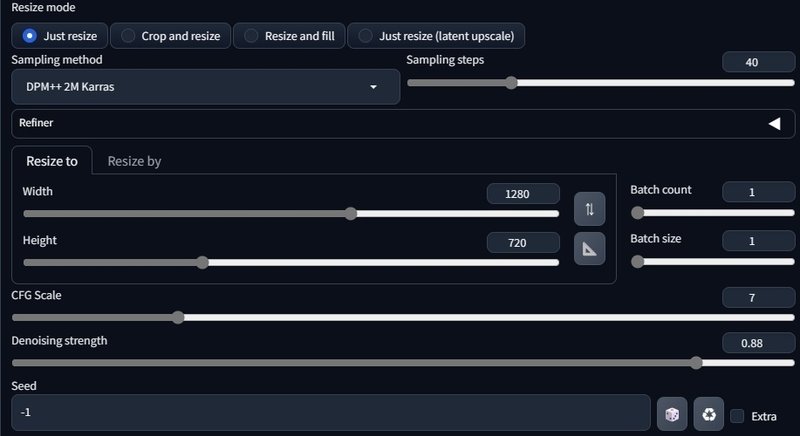Image resolution: width=800 pixels, height=436 pixels.
Task: Pick Just resize (latent upscale) mode
Action: pyautogui.click(x=436, y=36)
